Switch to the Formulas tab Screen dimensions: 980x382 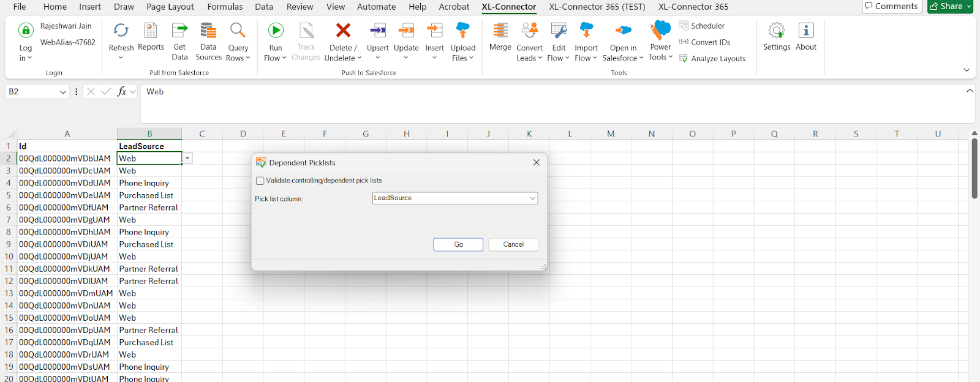[x=225, y=7]
